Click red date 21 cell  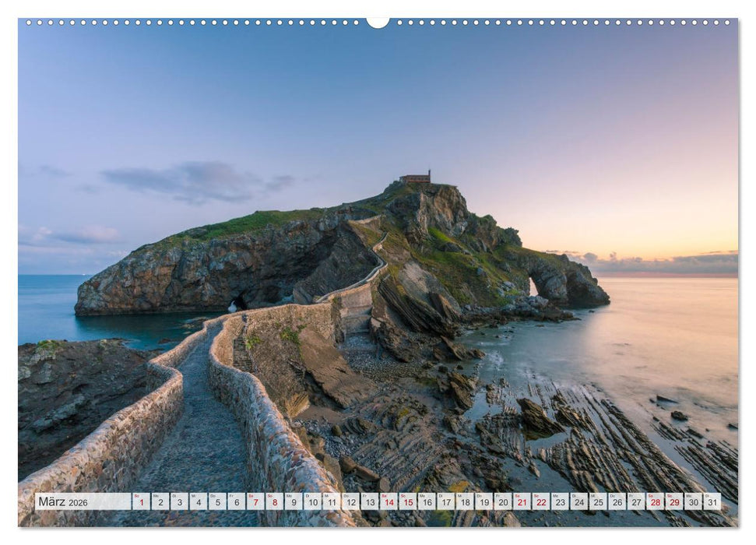[x=522, y=502]
